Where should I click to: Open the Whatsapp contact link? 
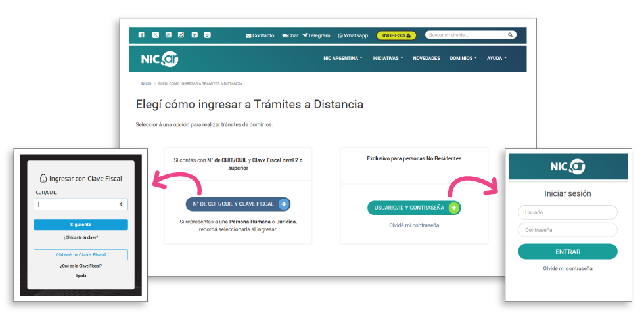[353, 35]
